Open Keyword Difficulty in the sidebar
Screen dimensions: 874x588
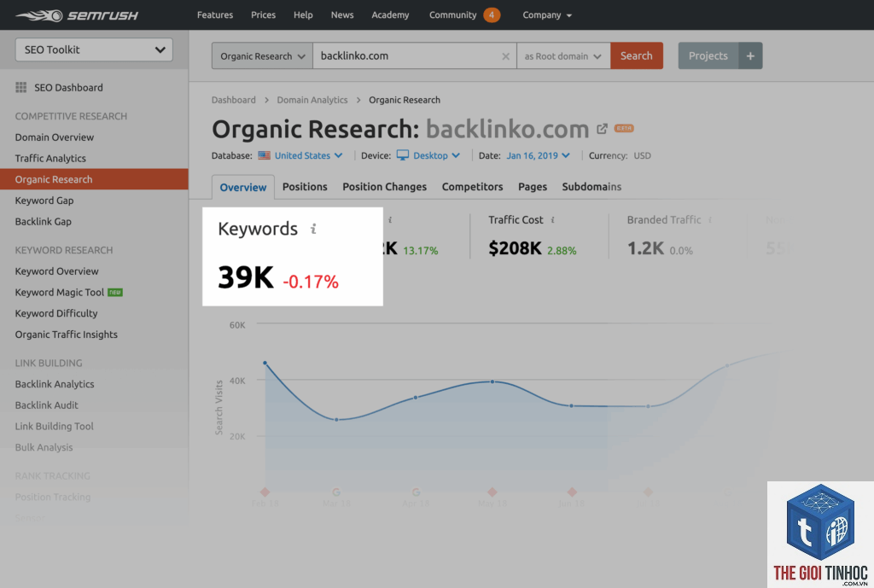pyautogui.click(x=56, y=314)
